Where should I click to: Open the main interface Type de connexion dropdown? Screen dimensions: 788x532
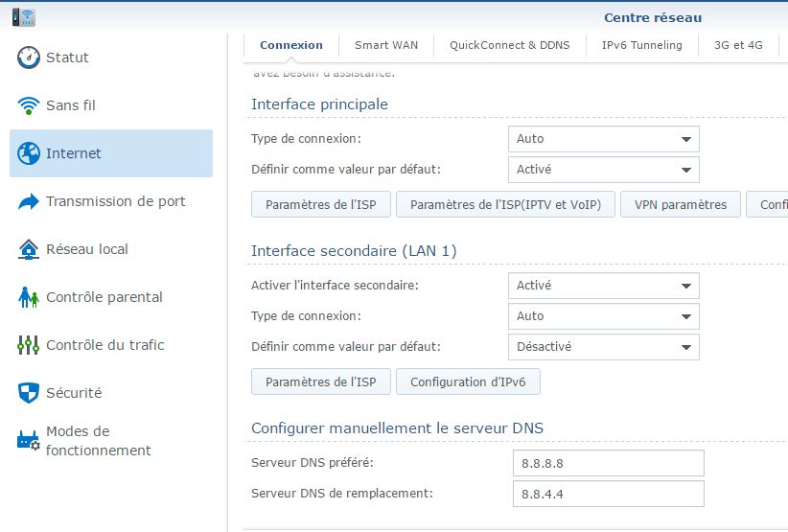(603, 139)
